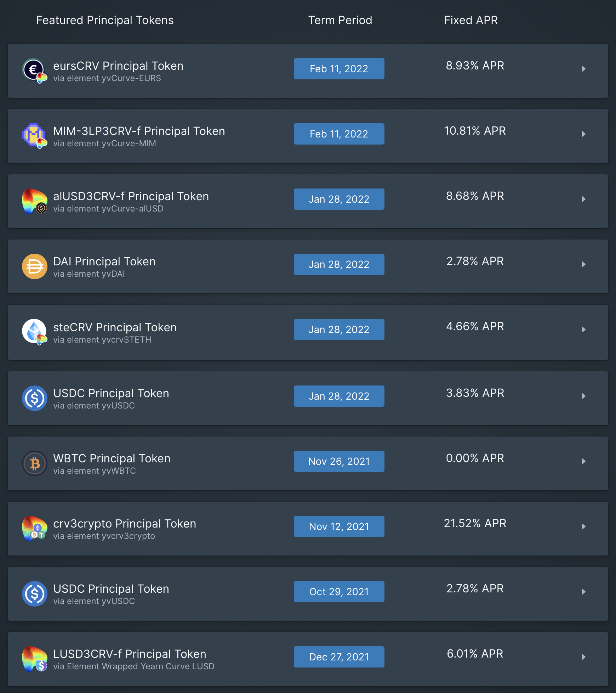Click the WBTC bitcoin token icon
Image resolution: width=616 pixels, height=693 pixels.
(34, 463)
